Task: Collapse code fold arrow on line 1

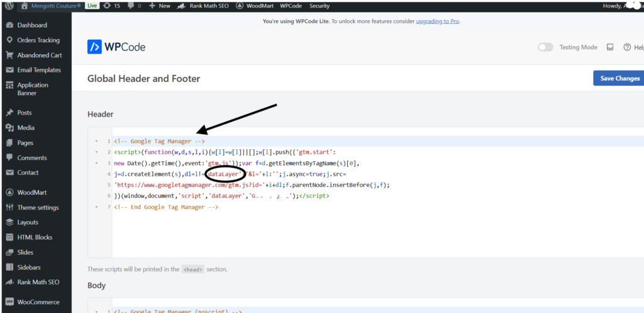Action: [x=96, y=141]
